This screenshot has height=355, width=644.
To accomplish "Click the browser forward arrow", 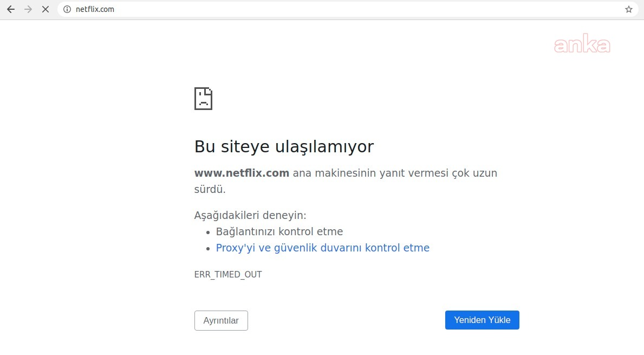I will pyautogui.click(x=28, y=9).
